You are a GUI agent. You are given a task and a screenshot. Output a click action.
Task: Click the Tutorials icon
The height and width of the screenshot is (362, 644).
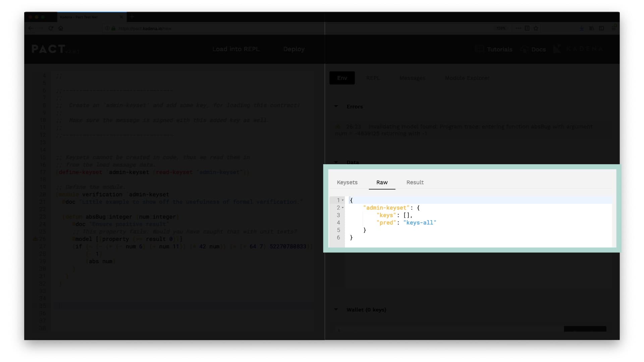(x=479, y=49)
